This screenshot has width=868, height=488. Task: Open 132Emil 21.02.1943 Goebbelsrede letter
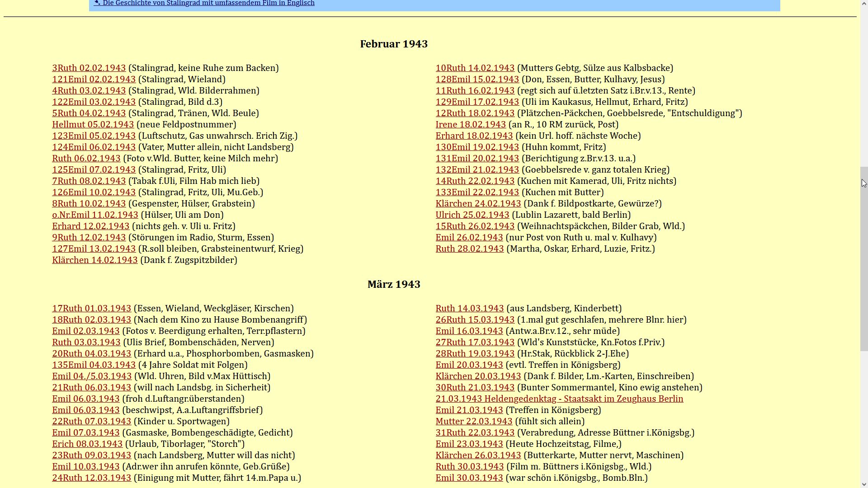[x=477, y=169]
